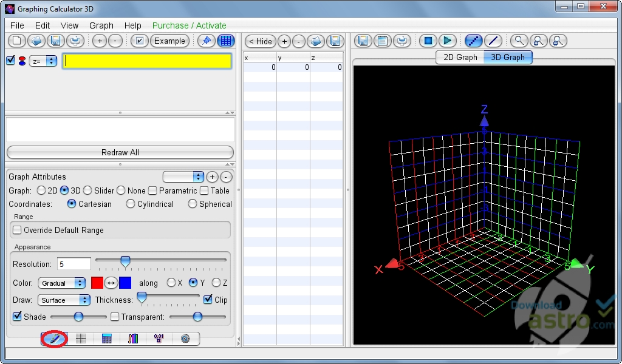Image resolution: width=622 pixels, height=364 pixels.
Task: Uncheck the equation visibility checkbox
Action: tap(11, 60)
